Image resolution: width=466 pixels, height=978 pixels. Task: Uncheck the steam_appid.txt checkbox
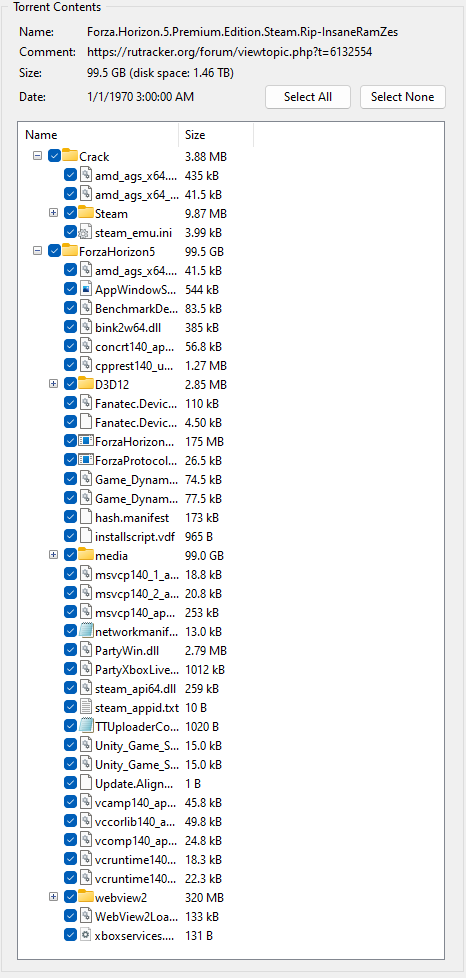tap(70, 707)
